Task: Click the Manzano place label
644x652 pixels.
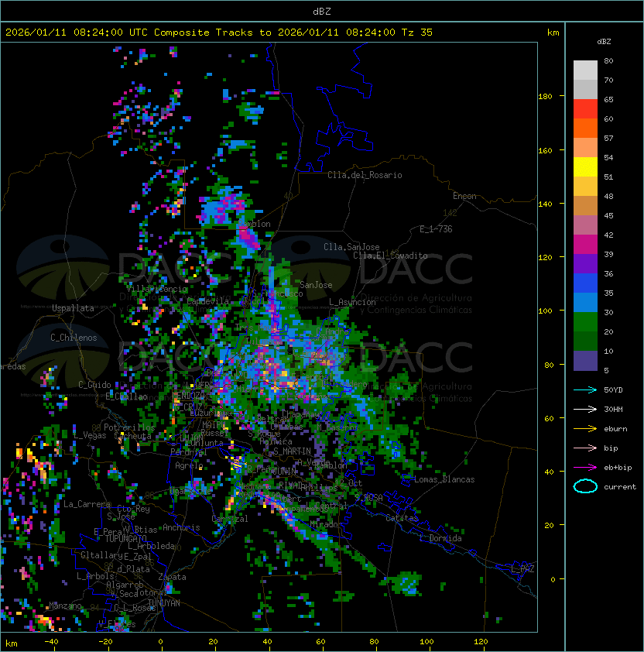Action: 65,606
